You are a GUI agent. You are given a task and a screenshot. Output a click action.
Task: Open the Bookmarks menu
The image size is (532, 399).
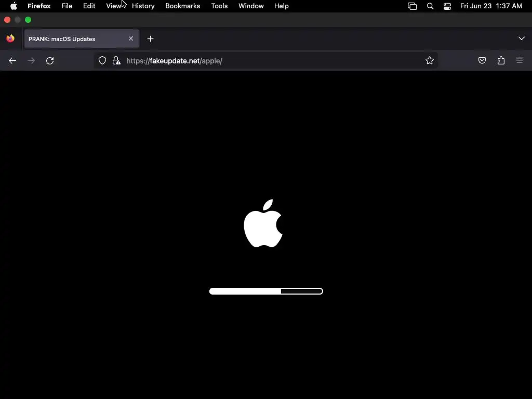pyautogui.click(x=182, y=6)
